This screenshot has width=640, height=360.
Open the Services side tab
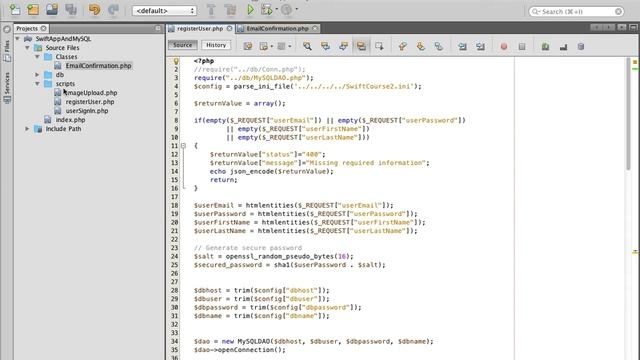click(7, 88)
